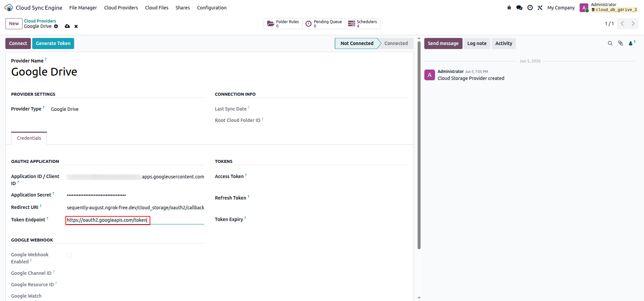Open the File Manager menu
This screenshot has height=301, width=644.
click(83, 8)
